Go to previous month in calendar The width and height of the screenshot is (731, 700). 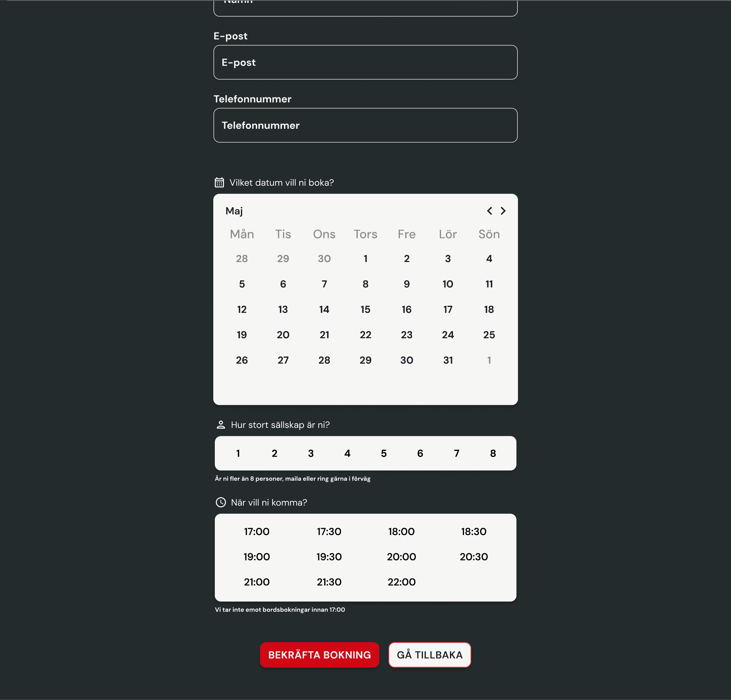(489, 211)
